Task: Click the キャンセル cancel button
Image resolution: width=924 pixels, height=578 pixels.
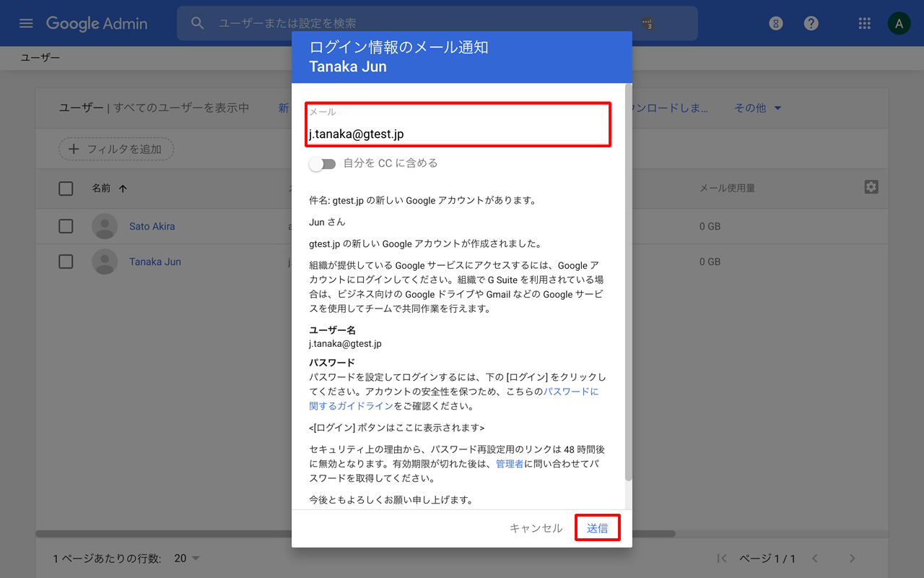Action: [x=536, y=528]
